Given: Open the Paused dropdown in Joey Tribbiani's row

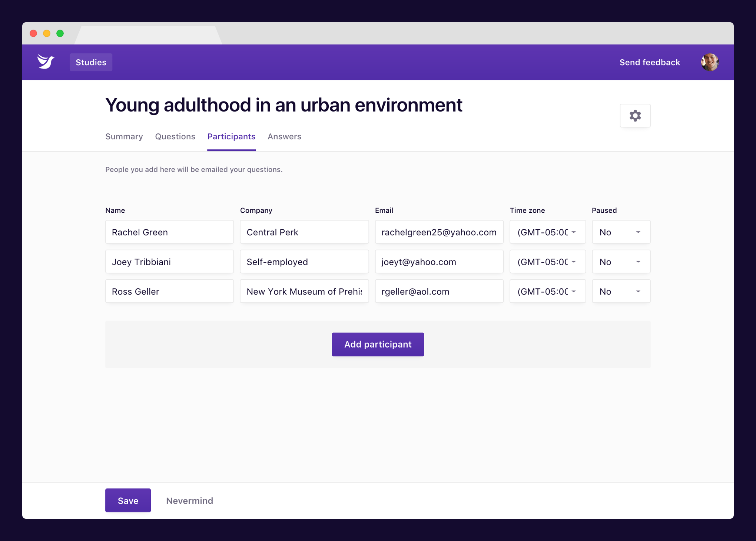Looking at the screenshot, I should (x=621, y=262).
